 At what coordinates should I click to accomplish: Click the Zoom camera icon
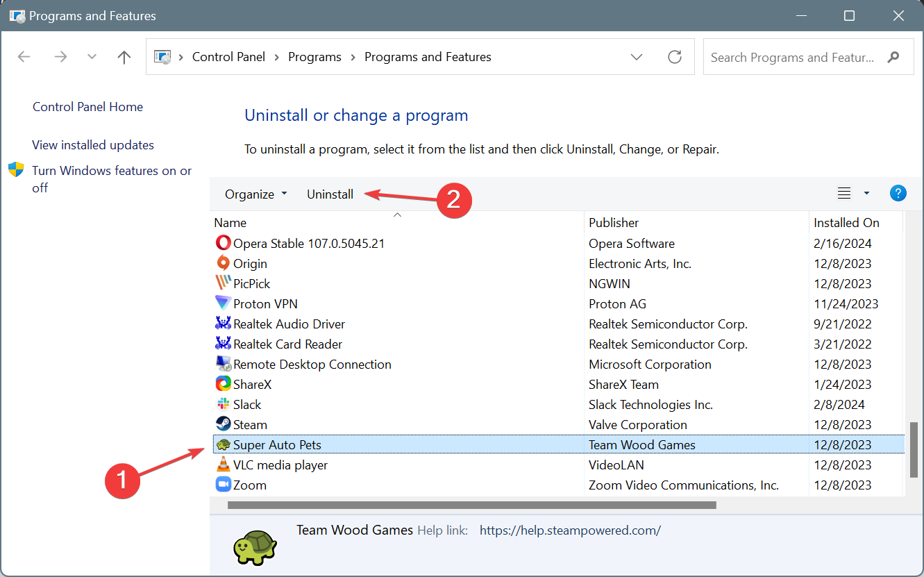[224, 485]
